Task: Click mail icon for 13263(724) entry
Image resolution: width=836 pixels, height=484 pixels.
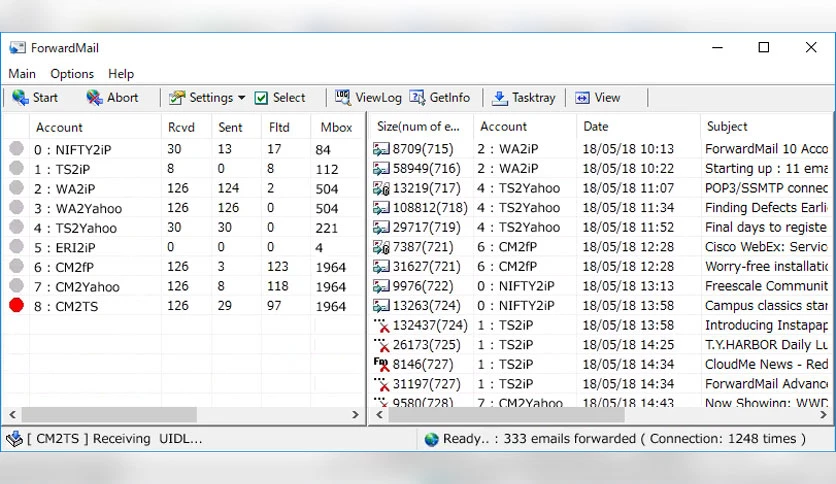Action: coord(381,306)
